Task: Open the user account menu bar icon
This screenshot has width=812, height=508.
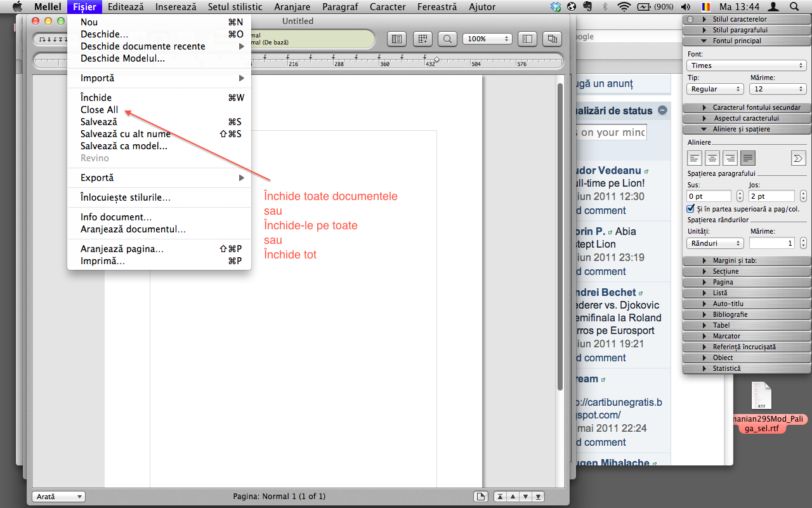Action: pyautogui.click(x=773, y=7)
